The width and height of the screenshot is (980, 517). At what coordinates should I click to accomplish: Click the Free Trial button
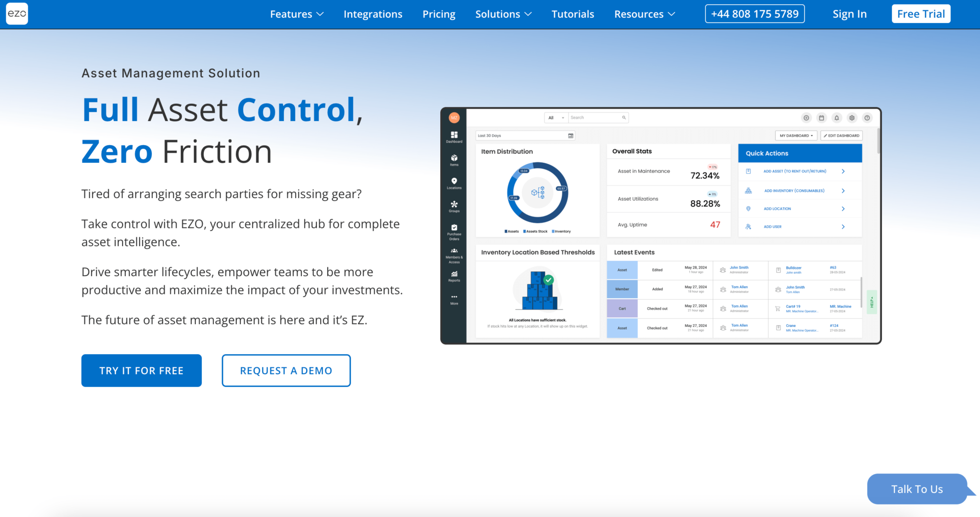pos(921,13)
